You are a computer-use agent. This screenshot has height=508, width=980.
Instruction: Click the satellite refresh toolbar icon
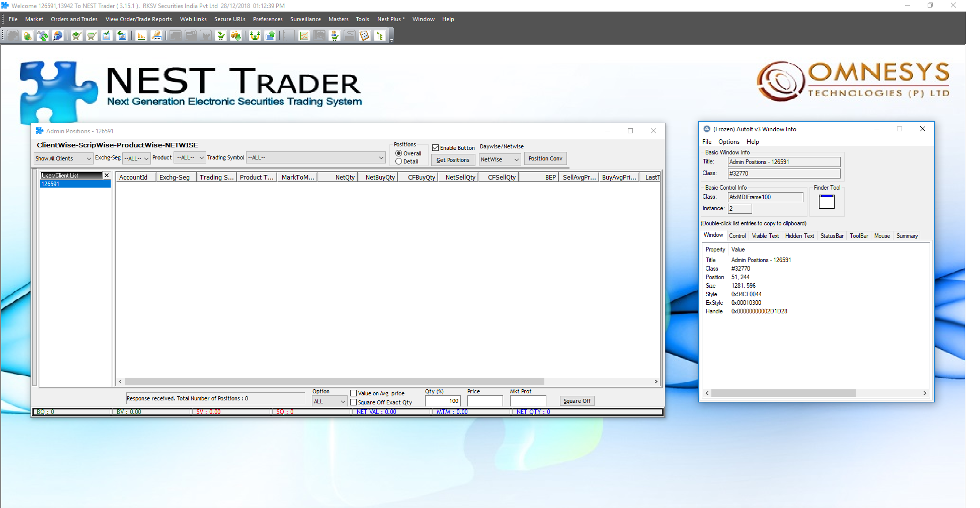click(43, 36)
